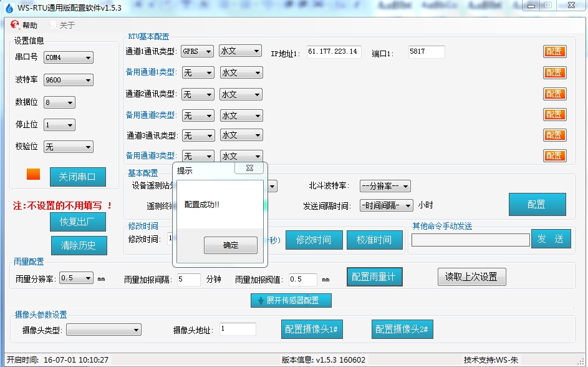This screenshot has height=367, width=588.
Task: Click the 配置摄像头2# button
Action: (x=402, y=330)
